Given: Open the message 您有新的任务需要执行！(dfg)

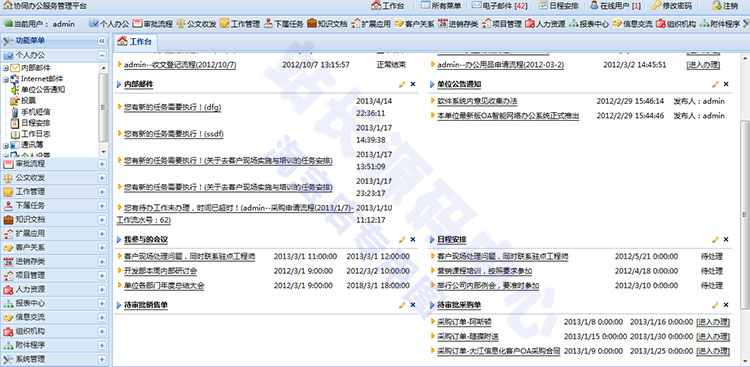Looking at the screenshot, I should 172,108.
